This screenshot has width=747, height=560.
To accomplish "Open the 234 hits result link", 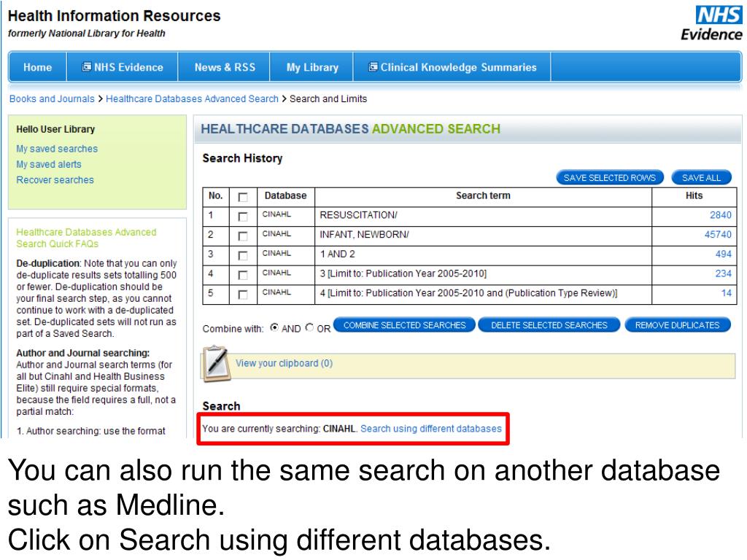I will (x=723, y=273).
